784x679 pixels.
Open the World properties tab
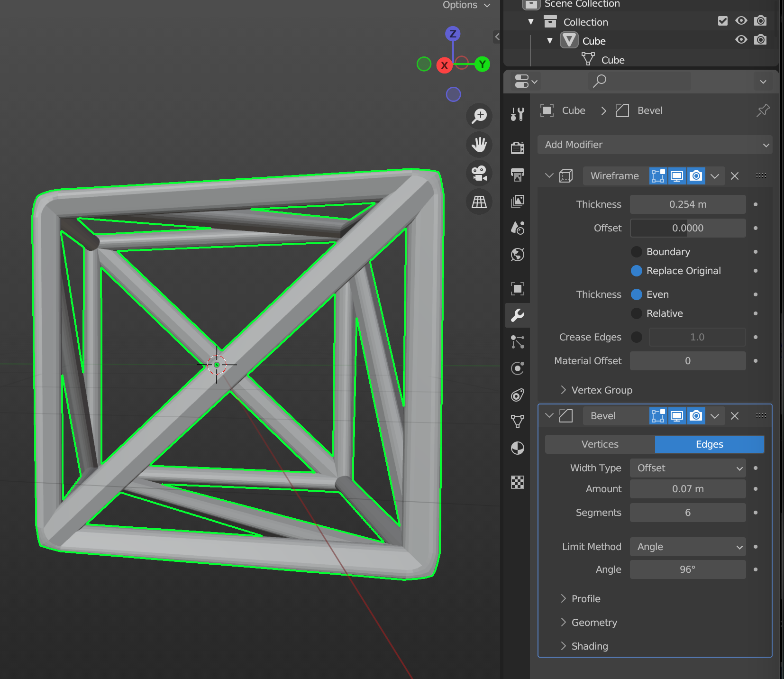(x=518, y=255)
